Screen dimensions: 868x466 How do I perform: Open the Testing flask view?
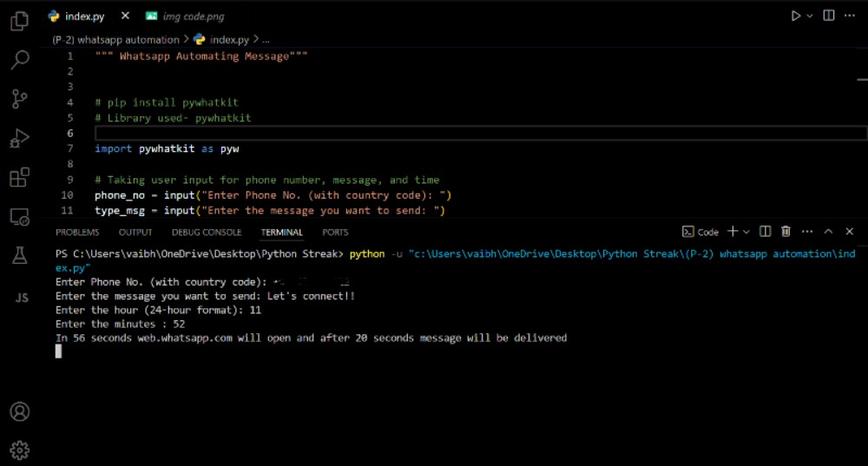(19, 256)
